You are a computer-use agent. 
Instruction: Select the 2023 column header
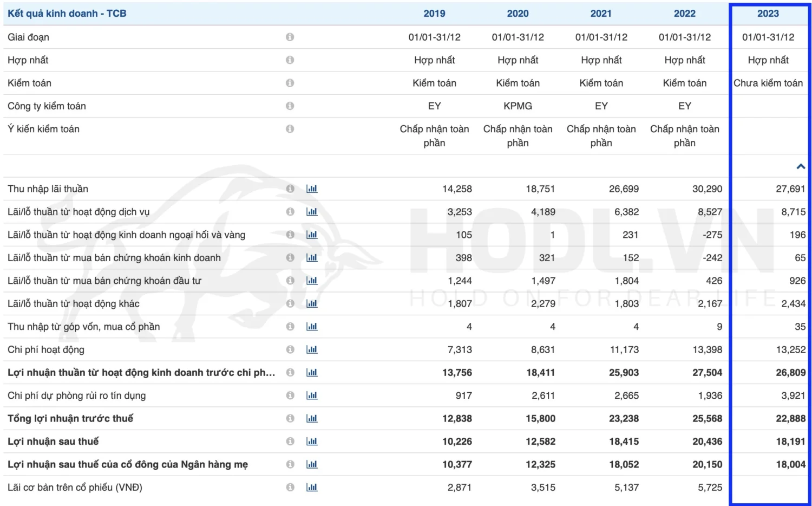point(768,14)
